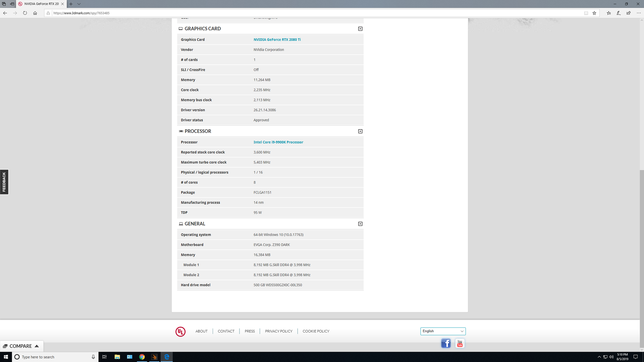Open the clock and calendar flyout
This screenshot has height=362, width=644.
[623, 357]
